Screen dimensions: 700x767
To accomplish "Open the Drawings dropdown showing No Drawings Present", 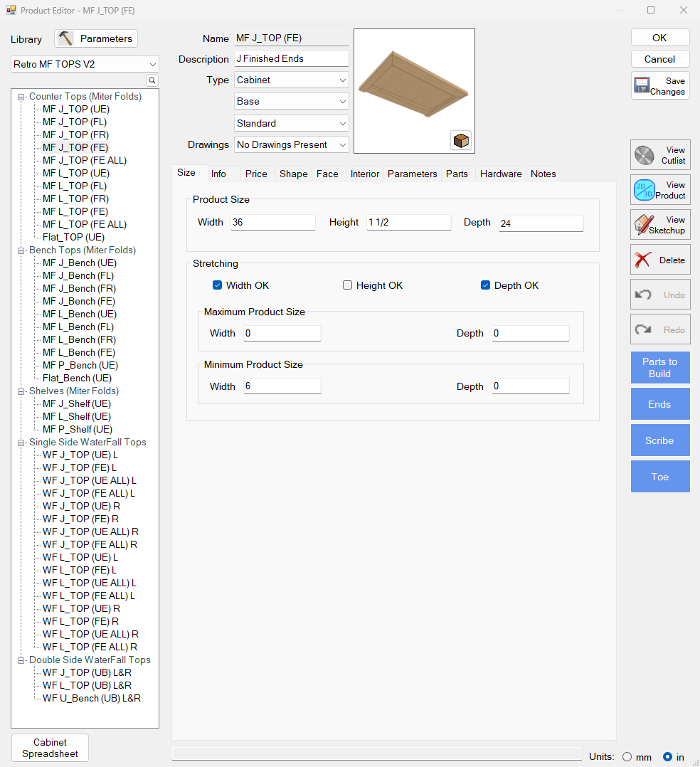I will coord(344,144).
